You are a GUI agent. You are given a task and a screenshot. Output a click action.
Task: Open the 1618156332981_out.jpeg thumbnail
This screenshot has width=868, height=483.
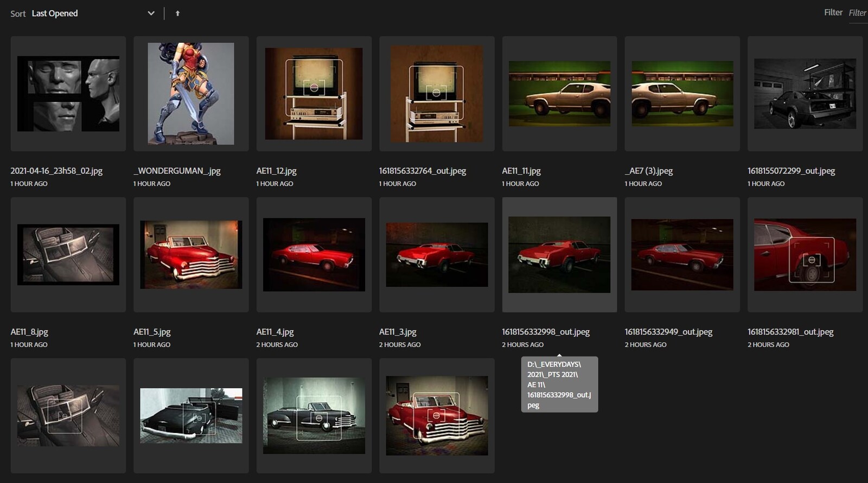[x=805, y=255]
